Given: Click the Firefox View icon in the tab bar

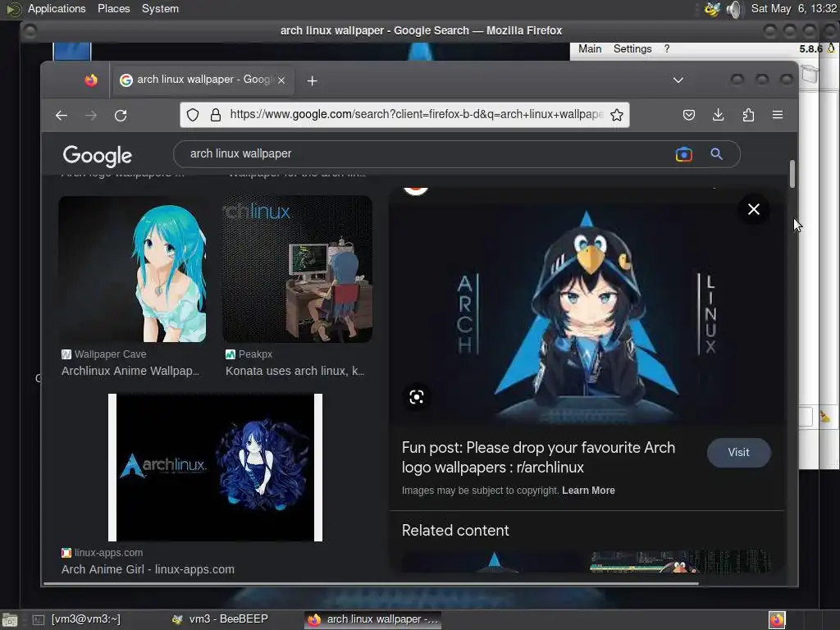Looking at the screenshot, I should pos(91,80).
